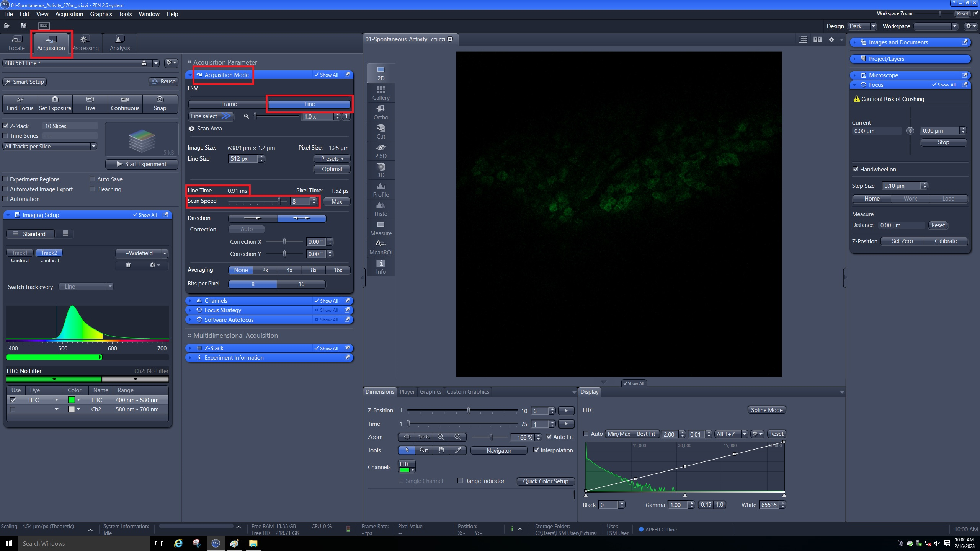Screen dimensions: 980x551
Task: Open the All Tracks per Slice dropdown
Action: pos(50,146)
